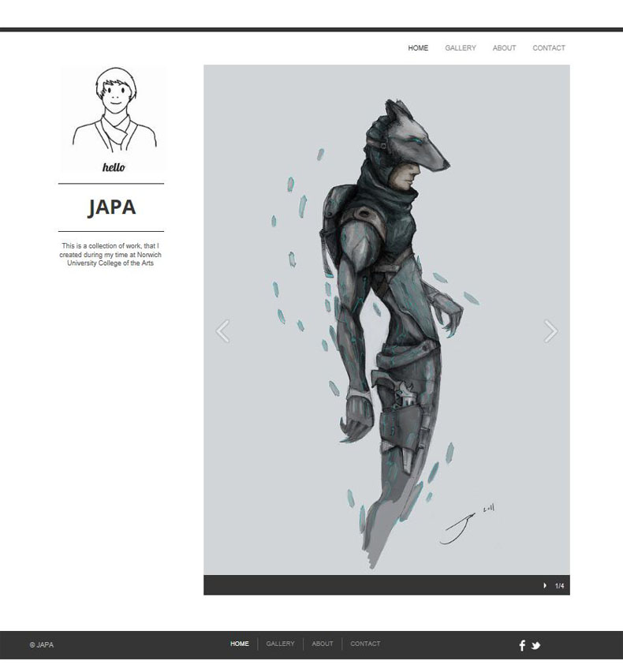Show previous slide with left arrow
The height and width of the screenshot is (672, 623).
(x=223, y=330)
